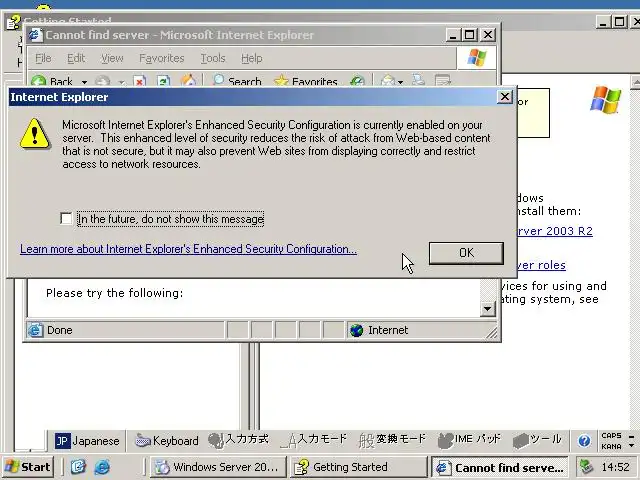Image resolution: width=640 pixels, height=480 pixels.
Task: Open the Tools menu in Internet Explorer
Action: pyautogui.click(x=213, y=58)
